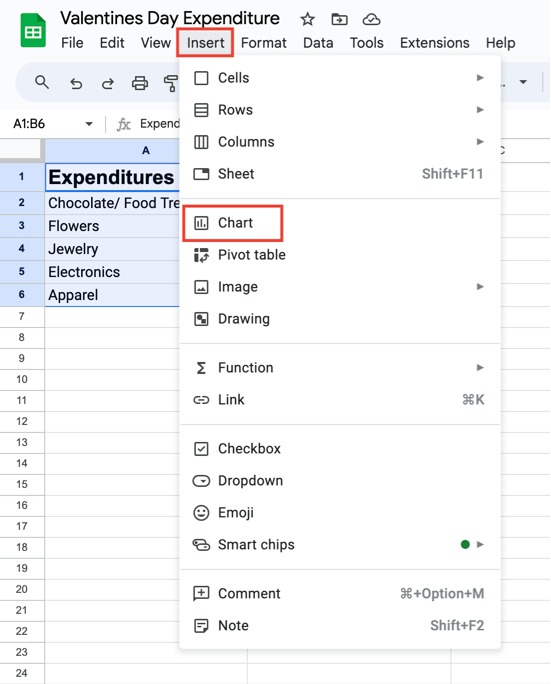Expand the Image submenu
The height and width of the screenshot is (684, 551).
click(x=340, y=287)
